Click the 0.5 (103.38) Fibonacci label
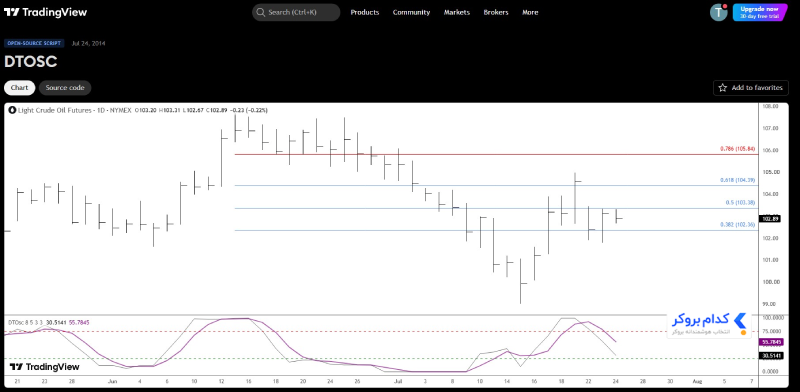 740,203
